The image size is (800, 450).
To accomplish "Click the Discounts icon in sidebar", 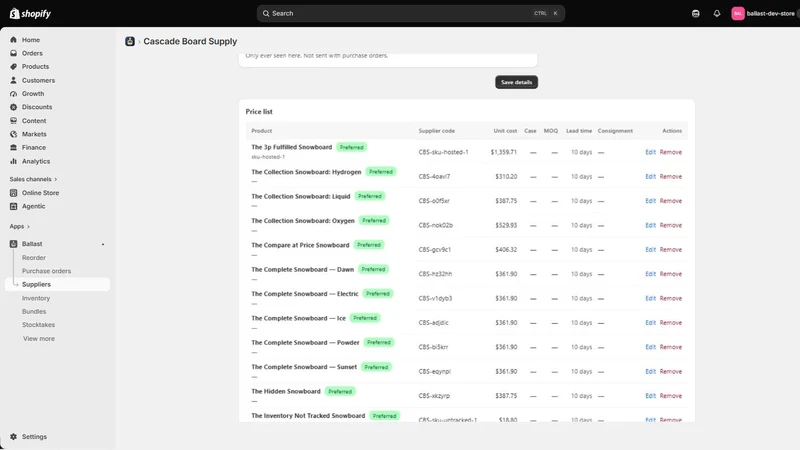I will pyautogui.click(x=13, y=107).
